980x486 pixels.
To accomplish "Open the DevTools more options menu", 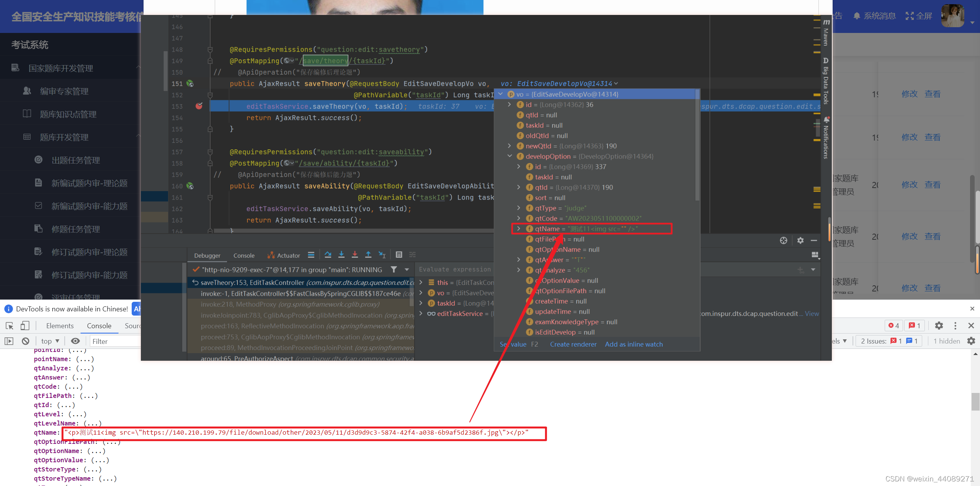I will (955, 326).
